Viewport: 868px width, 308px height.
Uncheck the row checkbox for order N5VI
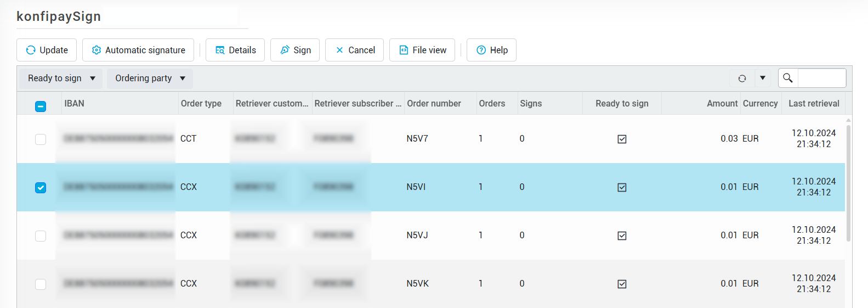coord(41,188)
